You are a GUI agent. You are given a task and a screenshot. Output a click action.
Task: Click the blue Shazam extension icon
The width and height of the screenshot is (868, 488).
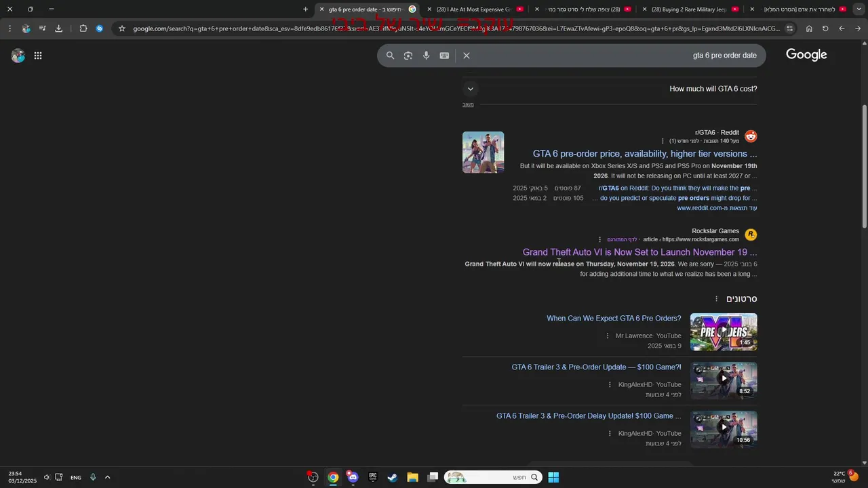[100, 28]
